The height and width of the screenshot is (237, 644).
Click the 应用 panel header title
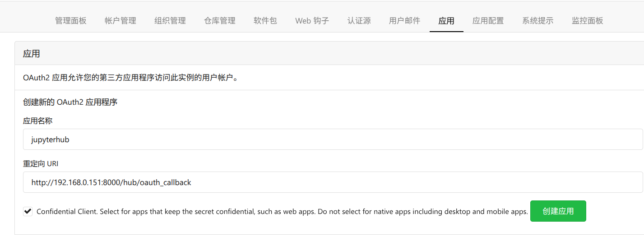[32, 54]
